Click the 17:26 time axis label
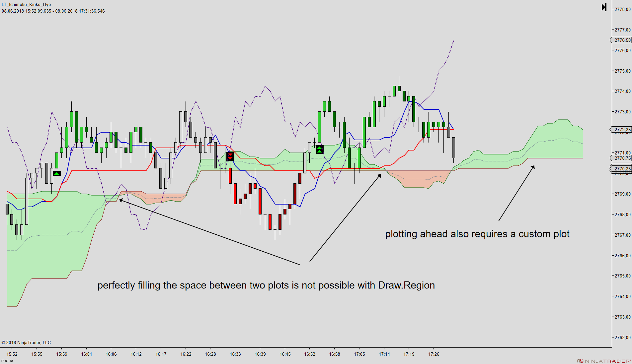632x364 pixels. click(x=434, y=354)
